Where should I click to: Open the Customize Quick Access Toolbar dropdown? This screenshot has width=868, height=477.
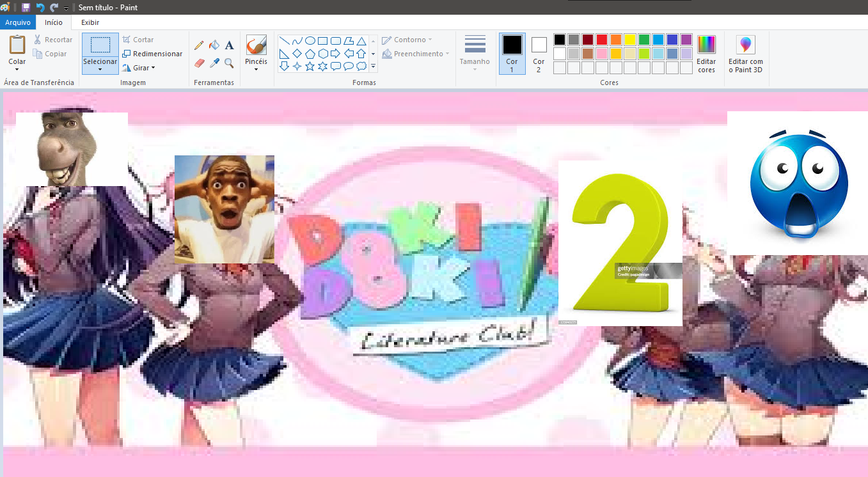(66, 8)
